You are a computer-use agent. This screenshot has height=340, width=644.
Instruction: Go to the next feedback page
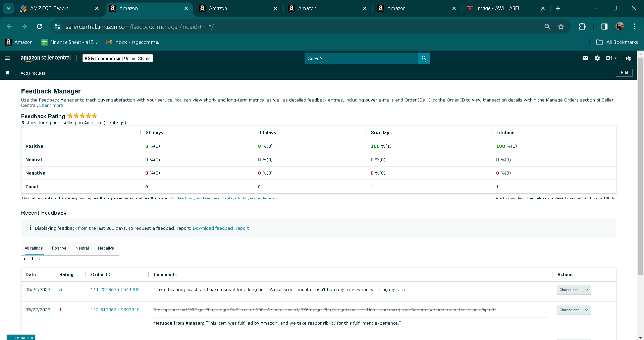click(40, 259)
